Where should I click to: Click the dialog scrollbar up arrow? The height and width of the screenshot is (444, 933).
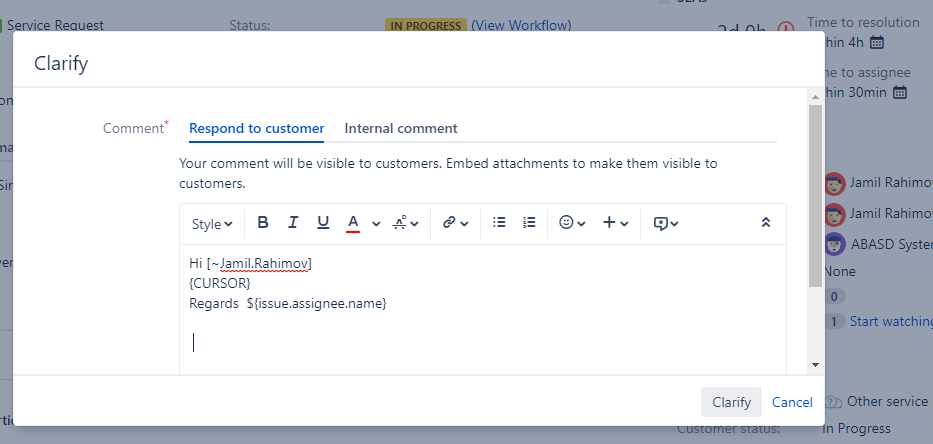815,96
